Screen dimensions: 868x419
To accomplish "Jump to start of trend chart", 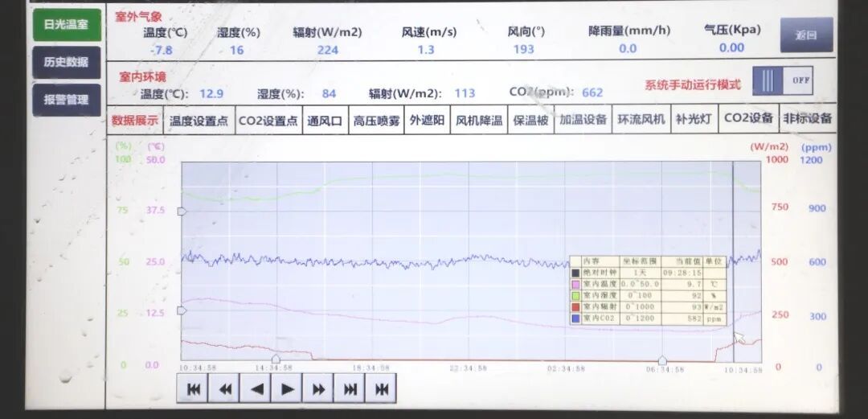I will coord(193,389).
